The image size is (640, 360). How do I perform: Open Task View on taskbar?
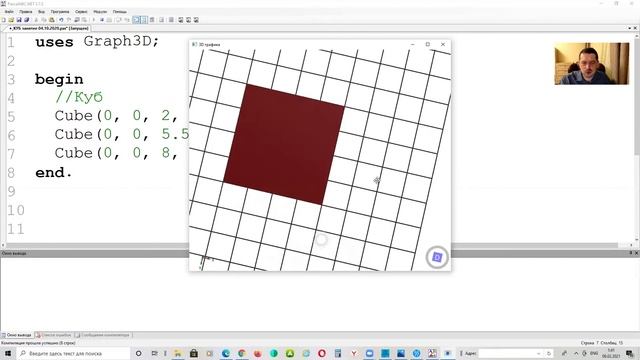coord(154,353)
